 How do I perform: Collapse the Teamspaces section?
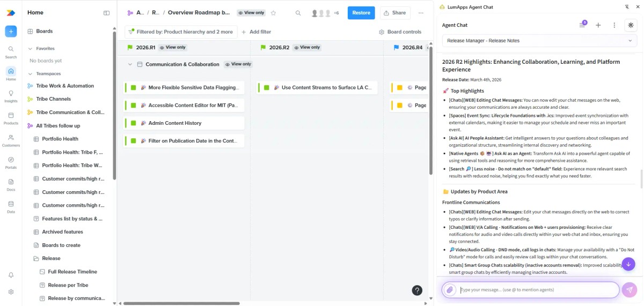(x=31, y=73)
